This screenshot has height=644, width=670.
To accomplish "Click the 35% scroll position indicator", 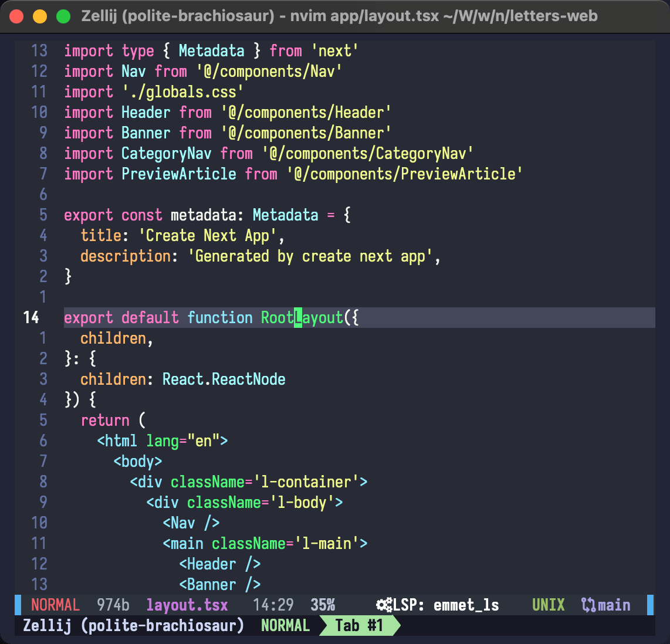I will 323,605.
